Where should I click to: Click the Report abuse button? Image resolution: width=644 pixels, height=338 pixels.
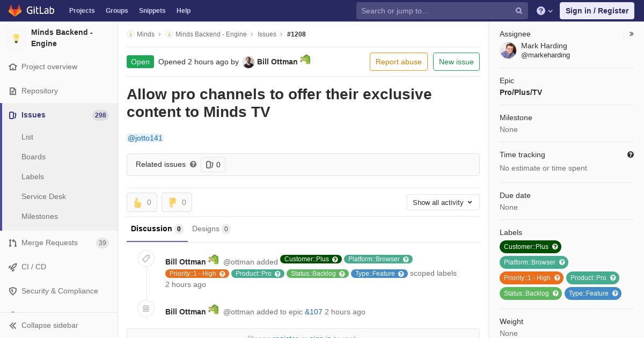pos(399,62)
